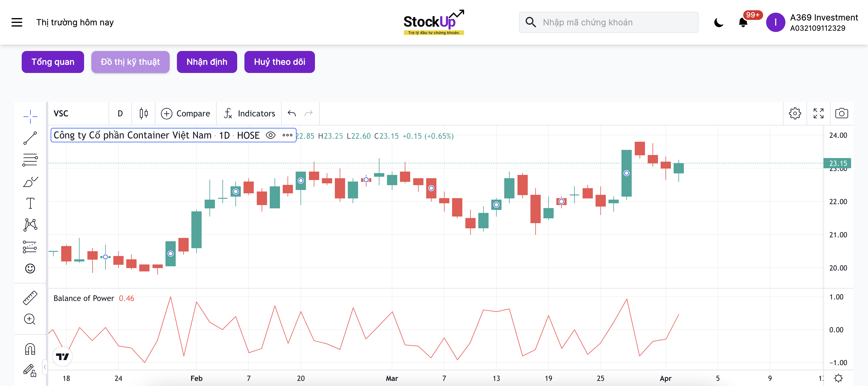Screen dimensions: 868x386
Task: Open time axis settings gear
Action: [x=839, y=378]
